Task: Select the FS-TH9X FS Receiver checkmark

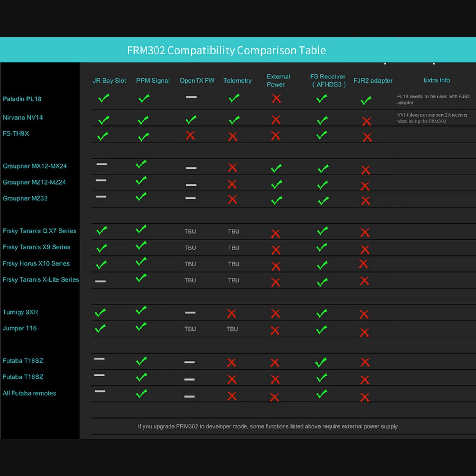Action: coord(322,135)
